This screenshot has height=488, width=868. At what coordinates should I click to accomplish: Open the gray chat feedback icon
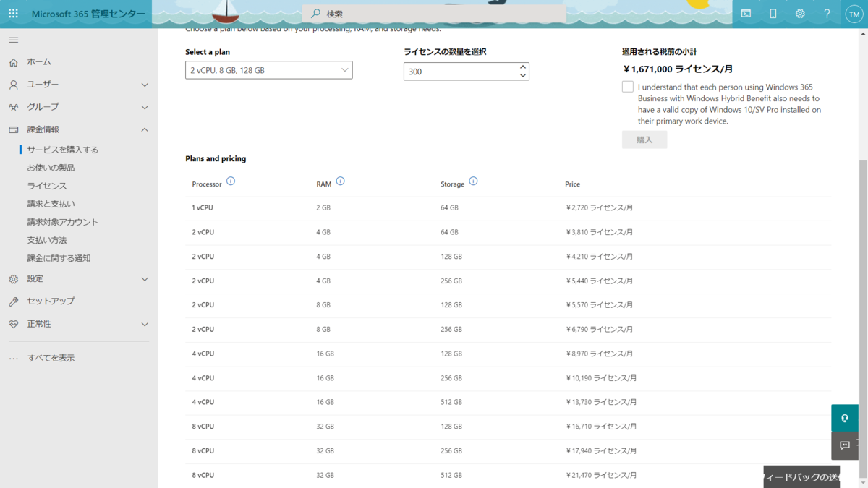click(845, 445)
